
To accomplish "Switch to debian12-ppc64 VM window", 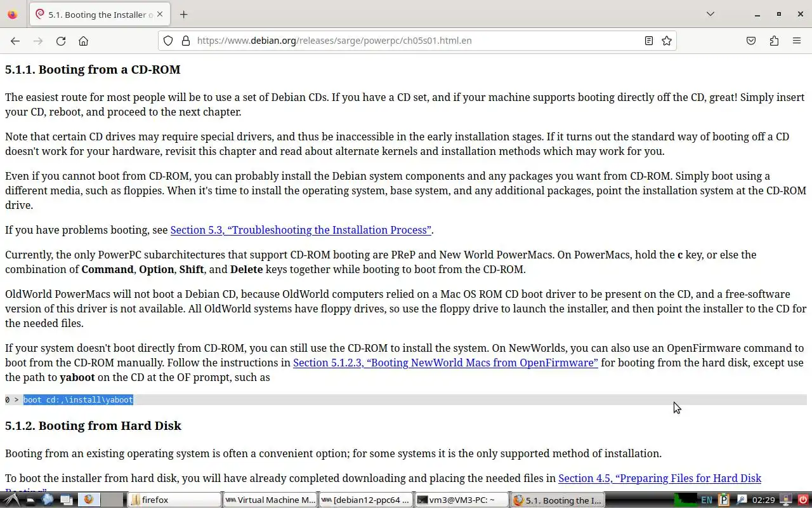I will point(365,500).
